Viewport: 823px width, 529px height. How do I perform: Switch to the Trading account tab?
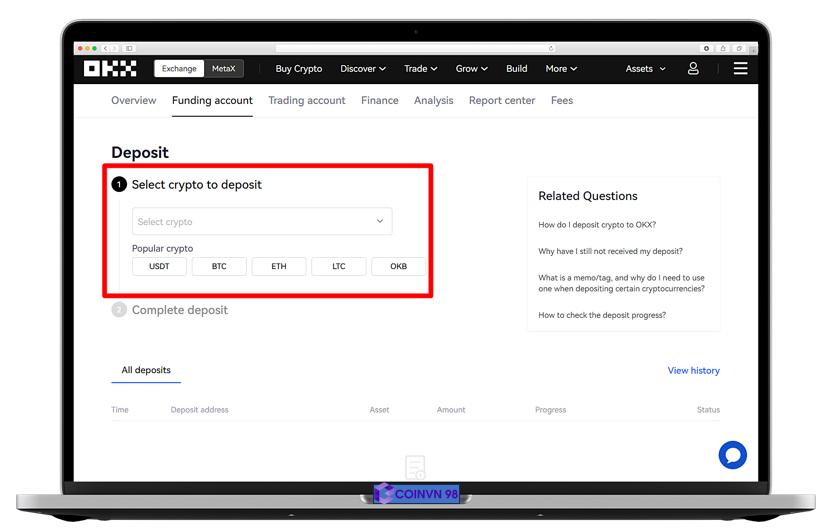pos(306,101)
